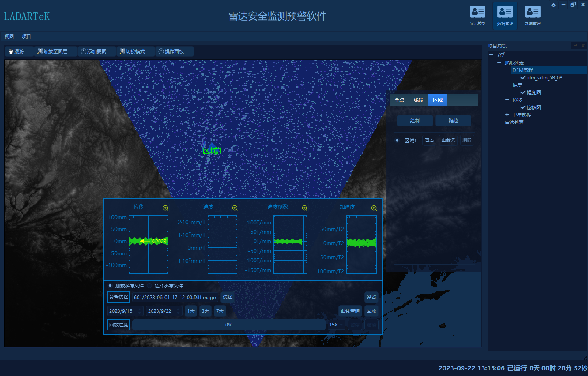Image resolution: width=588 pixels, height=376 pixels.
Task: Switch to the 单点 tab
Action: 399,100
